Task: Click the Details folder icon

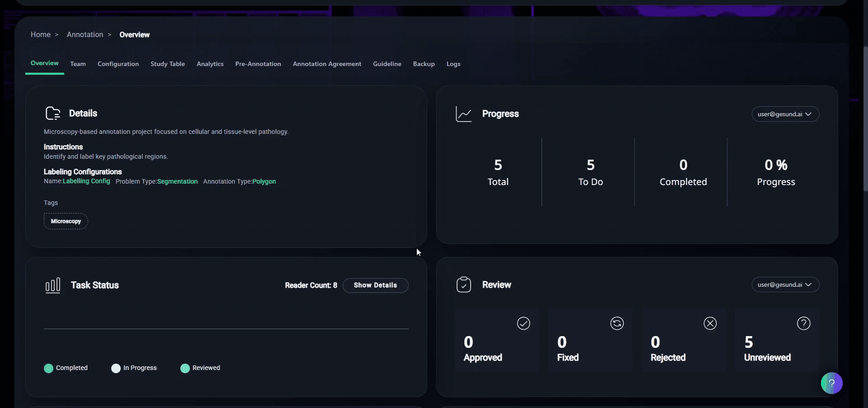Action: [x=53, y=113]
